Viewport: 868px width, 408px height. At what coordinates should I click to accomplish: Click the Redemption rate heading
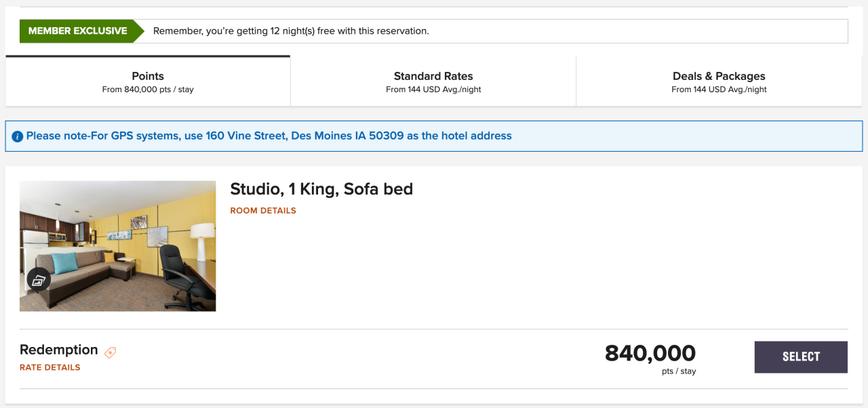pyautogui.click(x=59, y=350)
